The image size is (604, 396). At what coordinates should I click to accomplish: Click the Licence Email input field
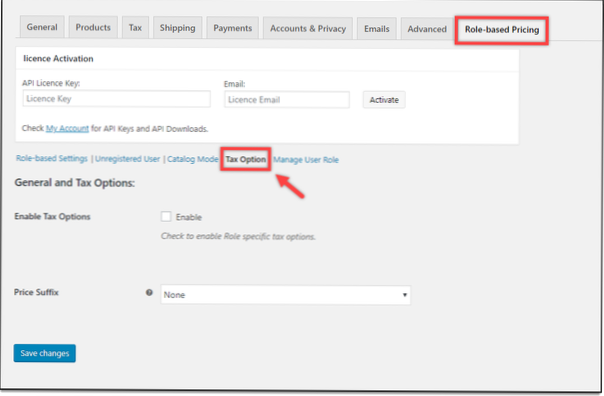(x=287, y=99)
